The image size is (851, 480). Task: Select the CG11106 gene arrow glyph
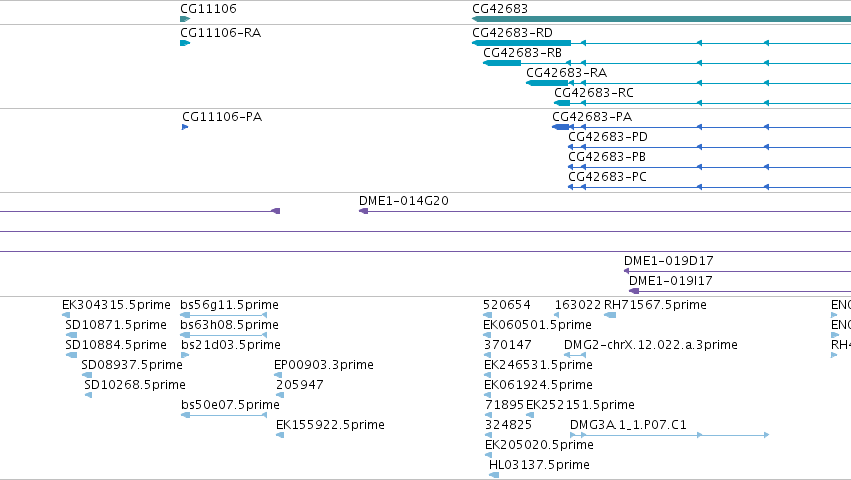pos(185,19)
